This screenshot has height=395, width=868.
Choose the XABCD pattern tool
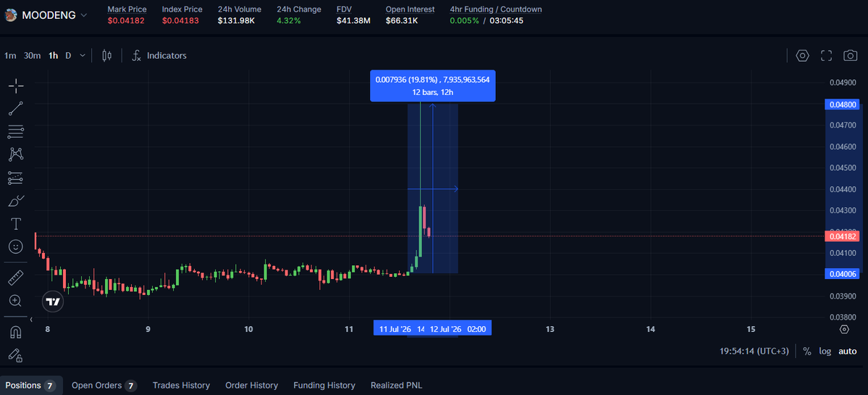click(16, 154)
